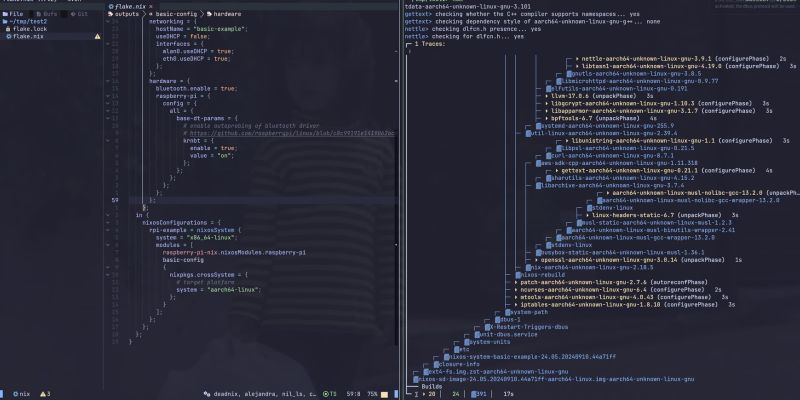
Task: Click systemd-aarch64-unknown-linux-gnu-255.9 in build tree
Action: pyautogui.click(x=607, y=126)
